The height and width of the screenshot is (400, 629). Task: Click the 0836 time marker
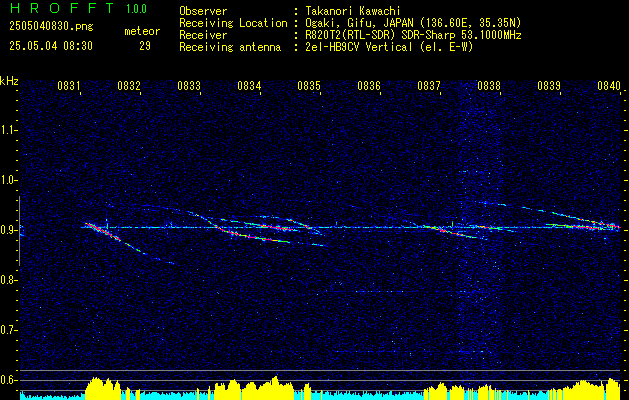click(x=369, y=85)
